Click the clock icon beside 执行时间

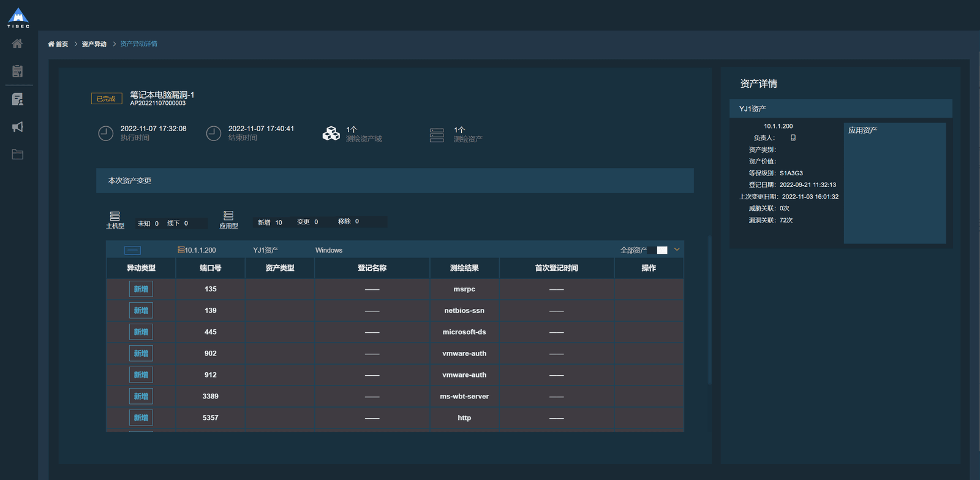click(106, 133)
